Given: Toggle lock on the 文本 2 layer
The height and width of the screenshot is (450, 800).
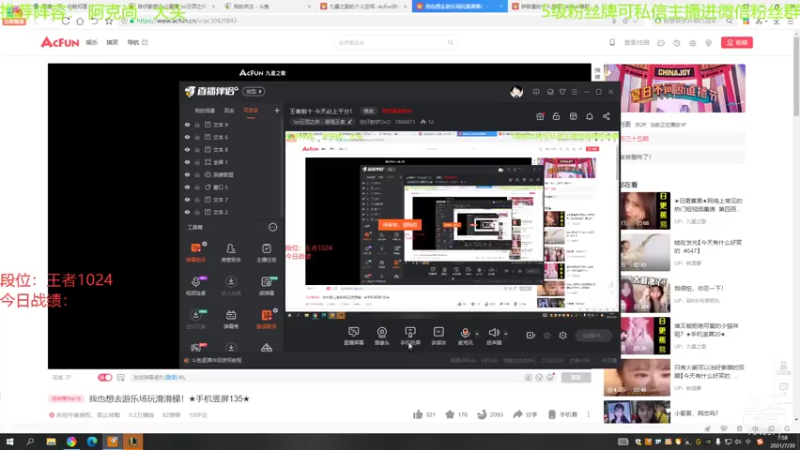Looking at the screenshot, I should click(197, 212).
